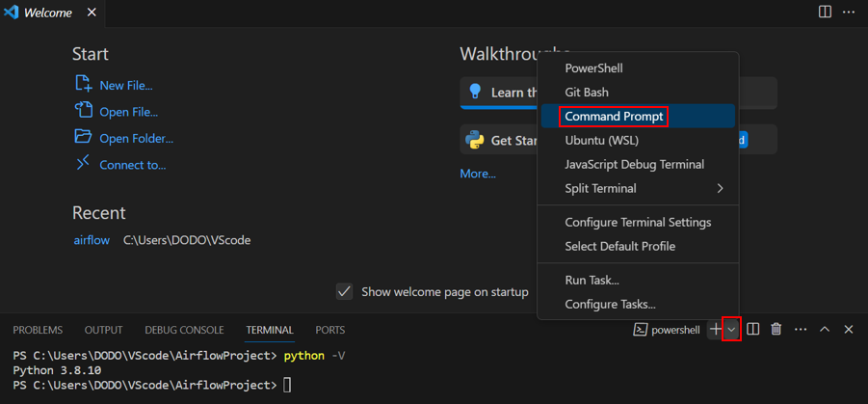This screenshot has height=404, width=868.
Task: Click the New File icon
Action: 83,83
